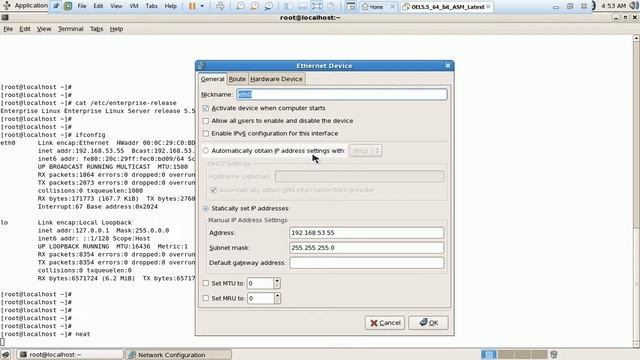Image resolution: width=640 pixels, height=360 pixels.
Task: Open the dhcp protocol dropdown
Action: pos(366,151)
